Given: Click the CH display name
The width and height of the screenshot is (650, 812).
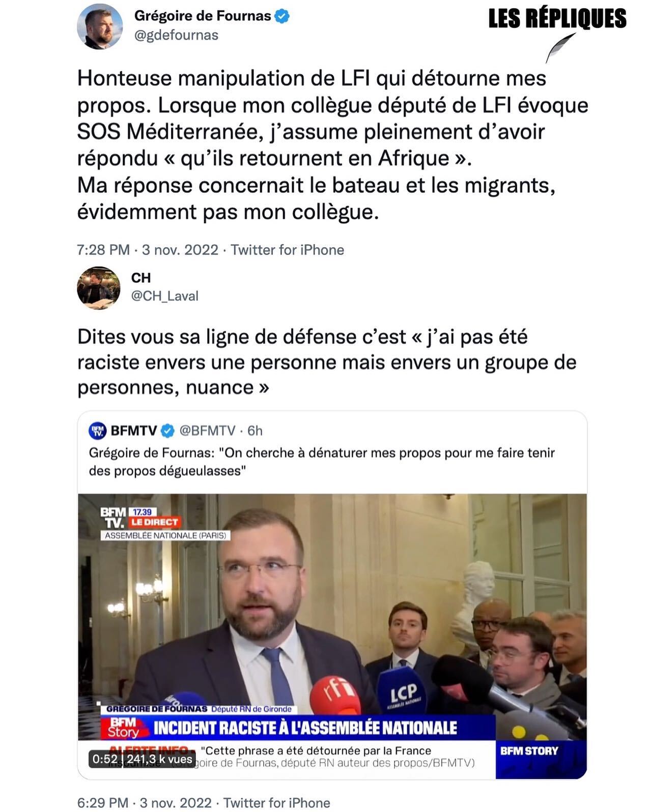Looking at the screenshot, I should point(141,278).
